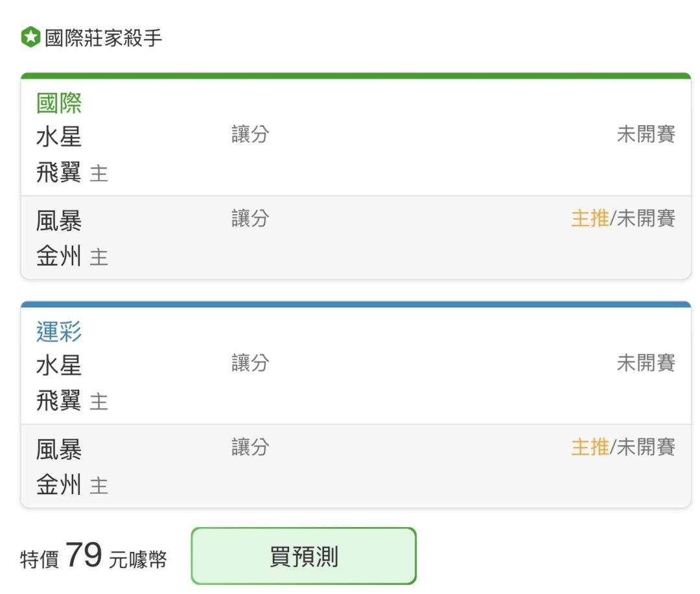The image size is (700, 594).
Task: Click the green star badge icon
Action: pyautogui.click(x=31, y=37)
